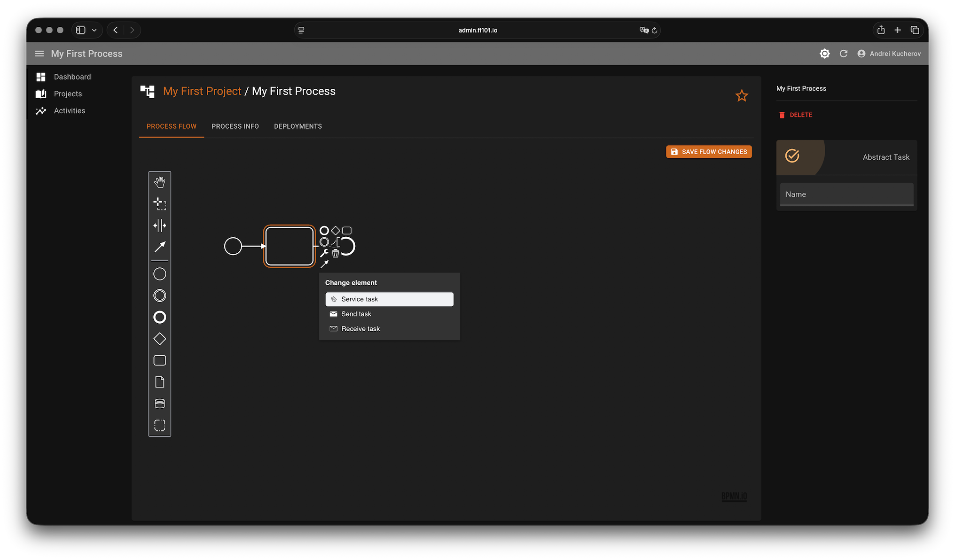The image size is (955, 560).
Task: Open the Andrei Kucherov user menu
Action: point(889,54)
